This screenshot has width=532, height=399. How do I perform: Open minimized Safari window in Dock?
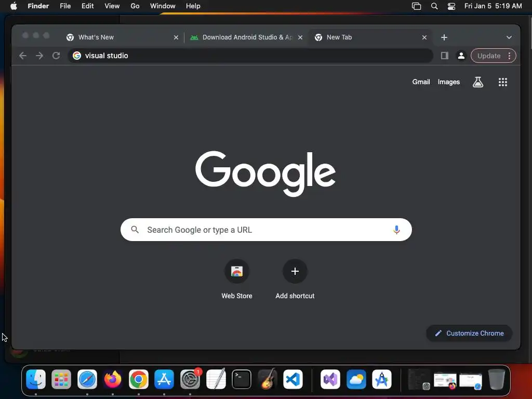(471, 381)
